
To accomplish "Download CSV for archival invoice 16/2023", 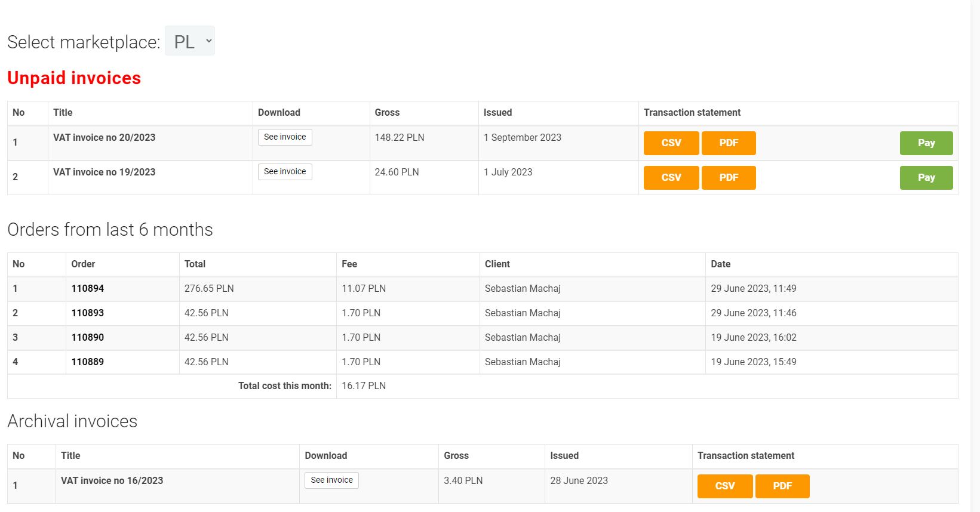I will (724, 486).
